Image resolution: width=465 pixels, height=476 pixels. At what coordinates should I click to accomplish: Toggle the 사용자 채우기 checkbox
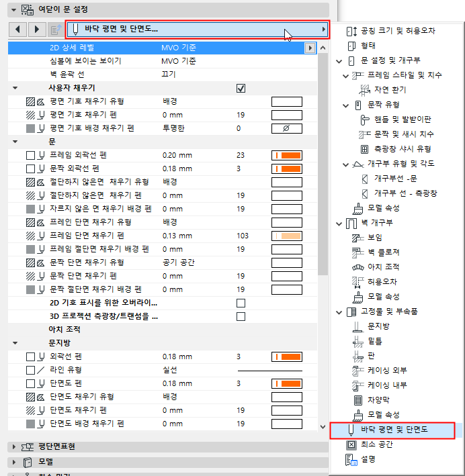(241, 89)
